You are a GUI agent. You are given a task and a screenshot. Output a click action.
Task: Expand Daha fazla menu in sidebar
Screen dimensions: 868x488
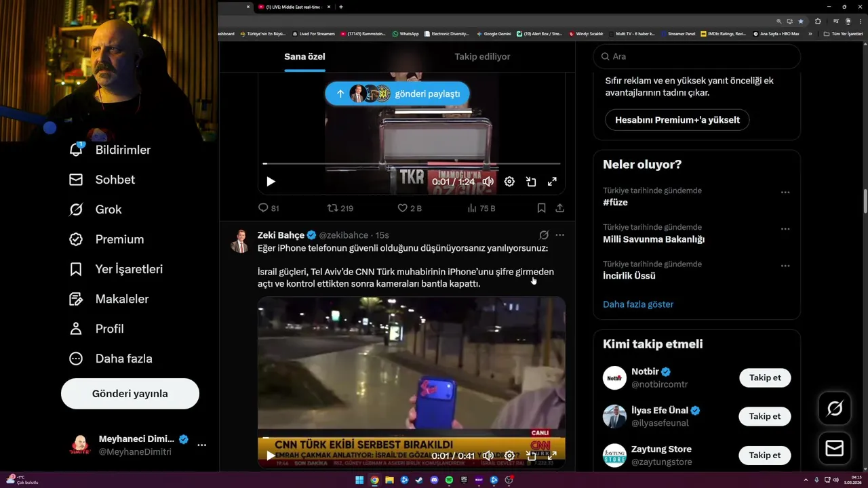[x=111, y=359]
